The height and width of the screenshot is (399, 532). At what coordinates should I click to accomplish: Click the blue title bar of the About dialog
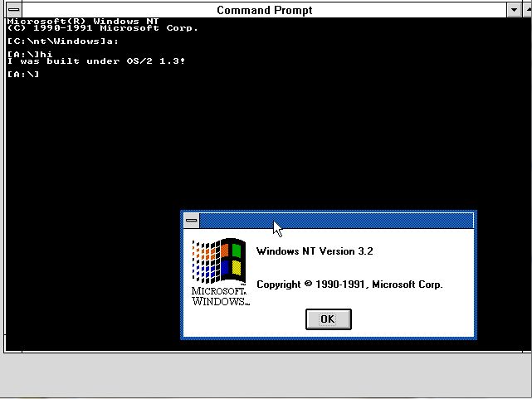pos(336,221)
